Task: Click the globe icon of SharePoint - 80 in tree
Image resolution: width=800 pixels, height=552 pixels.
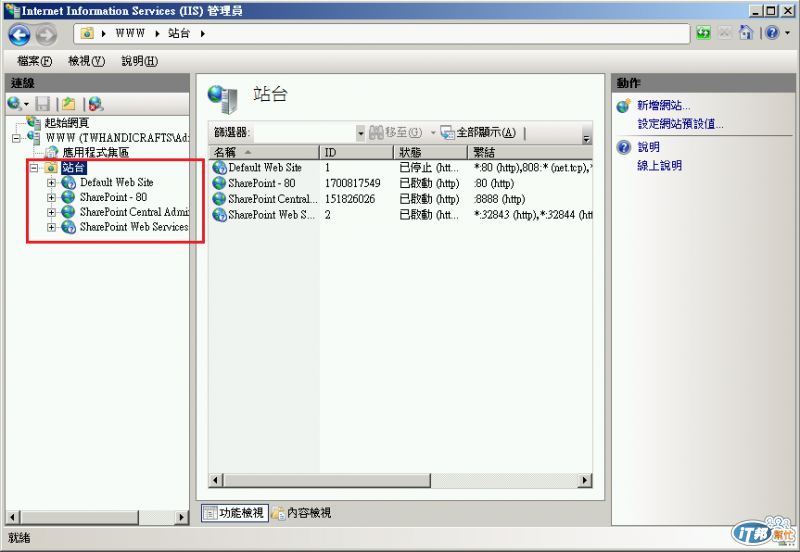Action: coord(68,197)
